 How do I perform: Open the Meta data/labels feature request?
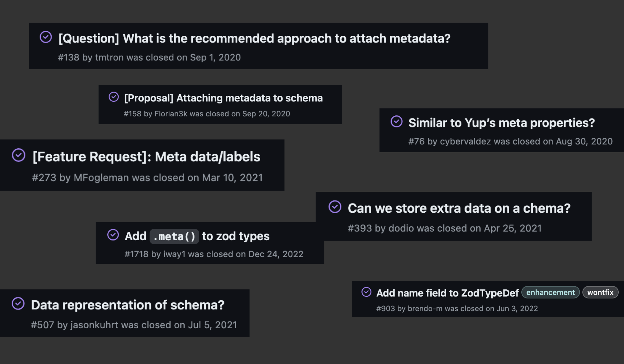click(146, 157)
